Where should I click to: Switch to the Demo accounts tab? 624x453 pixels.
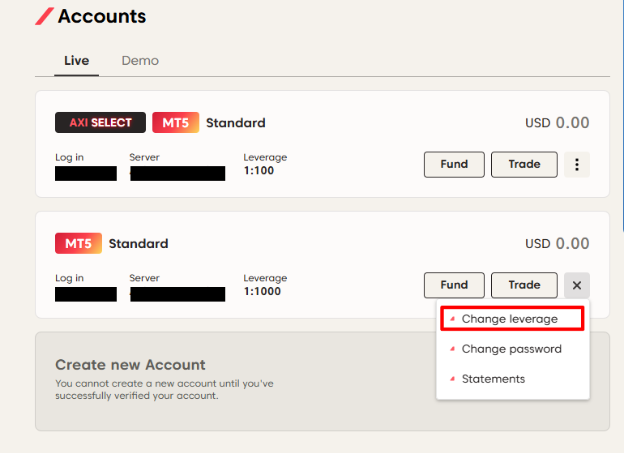click(x=140, y=60)
